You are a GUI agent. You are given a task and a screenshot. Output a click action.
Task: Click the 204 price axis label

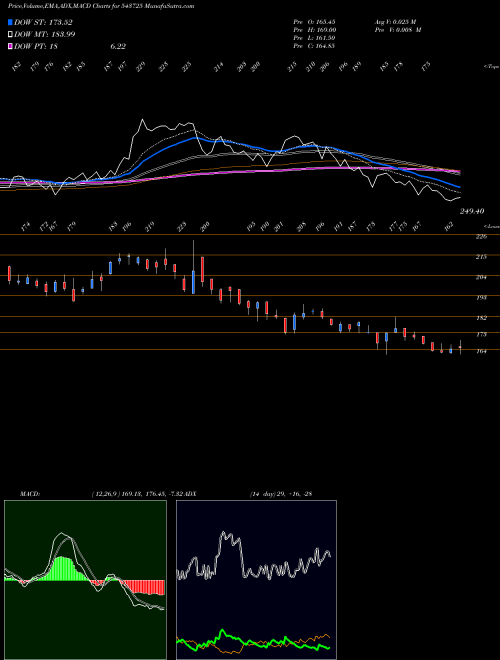coord(481,277)
